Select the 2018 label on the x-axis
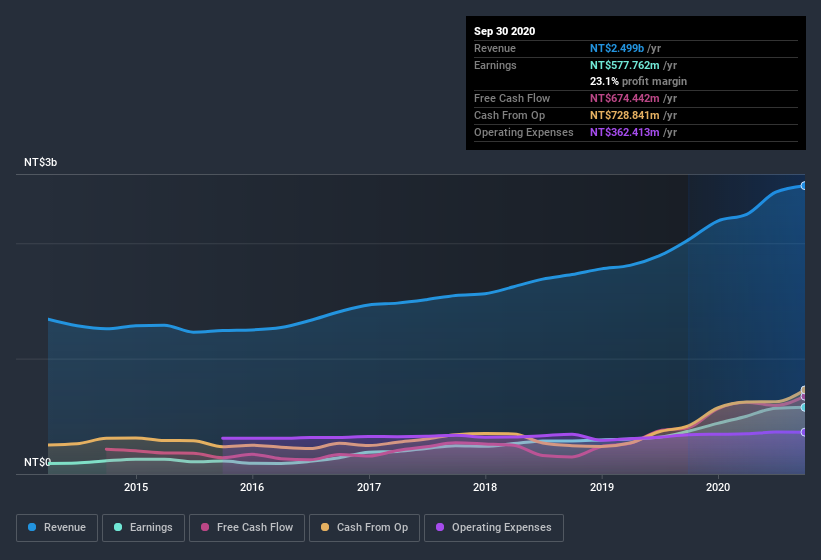The image size is (821, 560). tap(485, 487)
